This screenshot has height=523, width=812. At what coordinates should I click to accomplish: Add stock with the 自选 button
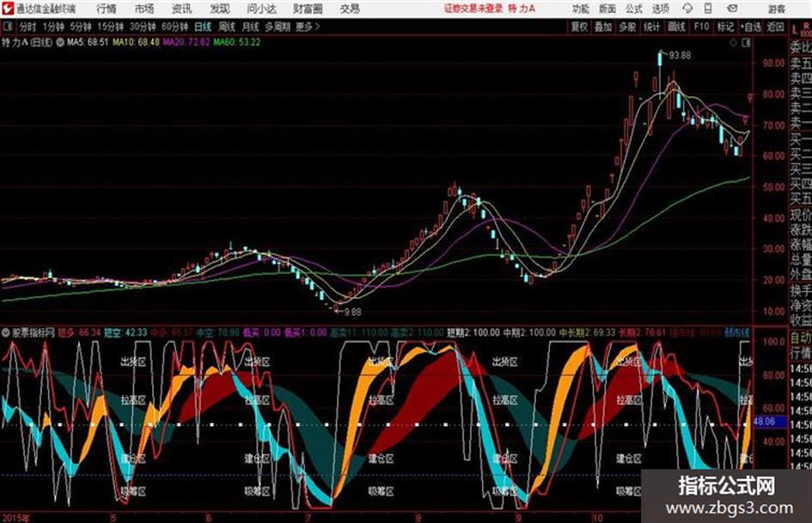[x=751, y=27]
